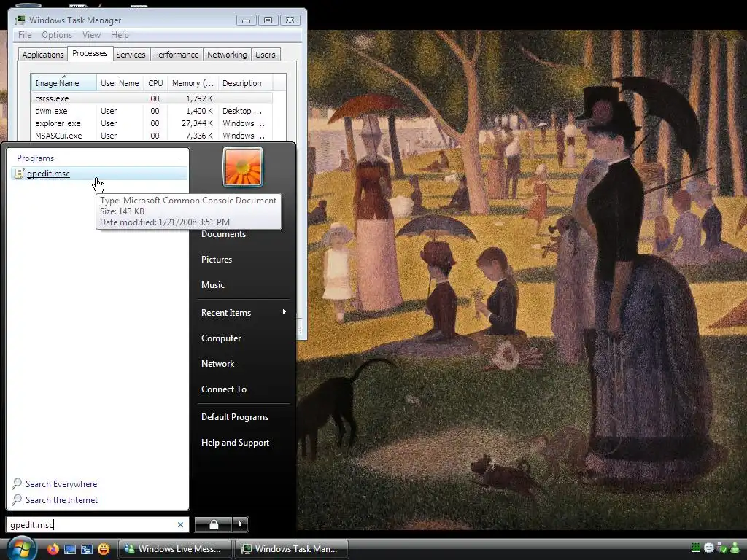
Task: Open Music from the Start menu
Action: point(212,285)
